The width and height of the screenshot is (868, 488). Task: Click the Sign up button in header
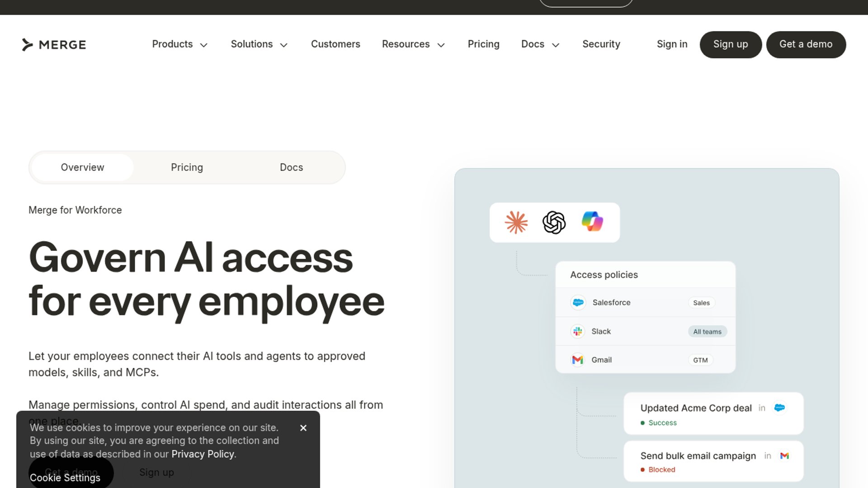click(x=731, y=45)
